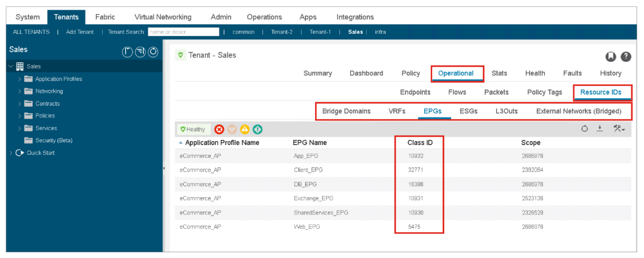Image resolution: width=644 pixels, height=258 pixels.
Task: Open the Flows sub-tab
Action: [x=457, y=92]
